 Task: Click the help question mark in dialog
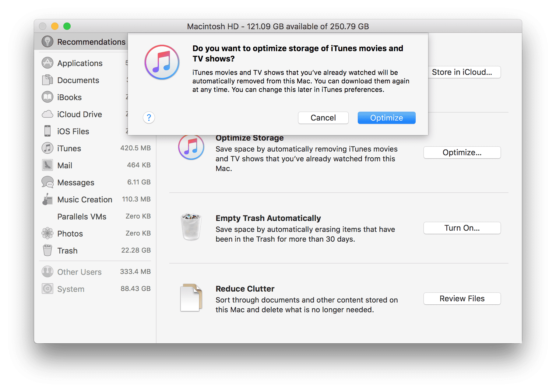149,117
